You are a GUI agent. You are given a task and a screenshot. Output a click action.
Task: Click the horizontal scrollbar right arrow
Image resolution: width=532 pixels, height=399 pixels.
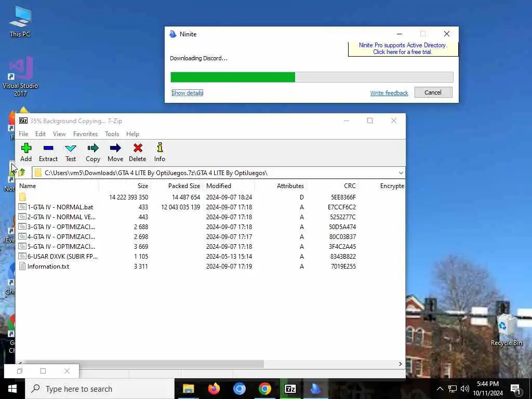coord(401,364)
